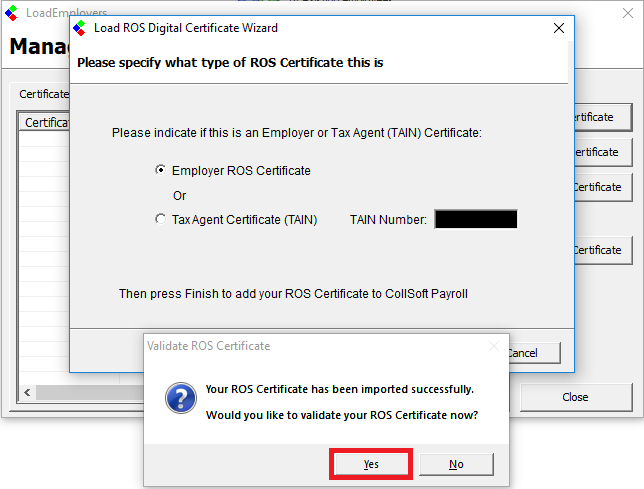Image resolution: width=644 pixels, height=489 pixels.
Task: Click the empty certificate list area
Action: pos(45,250)
